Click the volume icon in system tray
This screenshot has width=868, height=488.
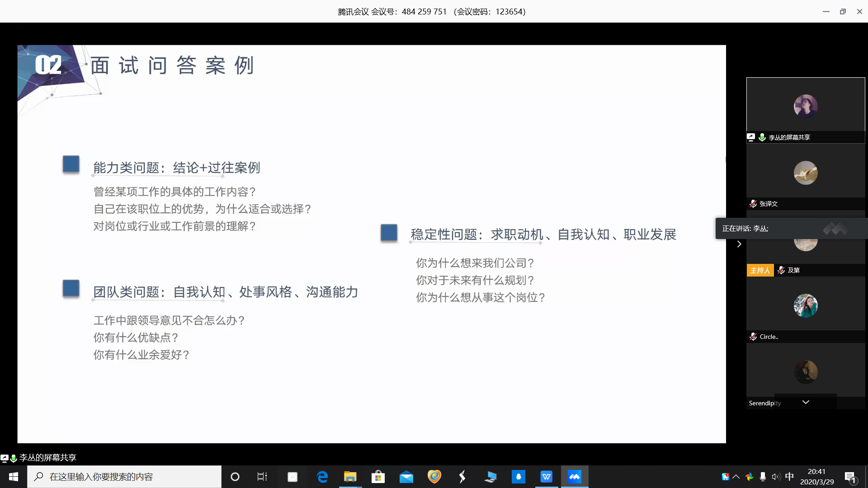point(776,477)
